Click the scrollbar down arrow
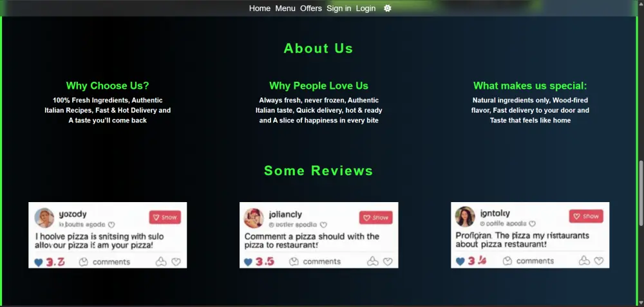The height and width of the screenshot is (307, 644). [x=641, y=303]
